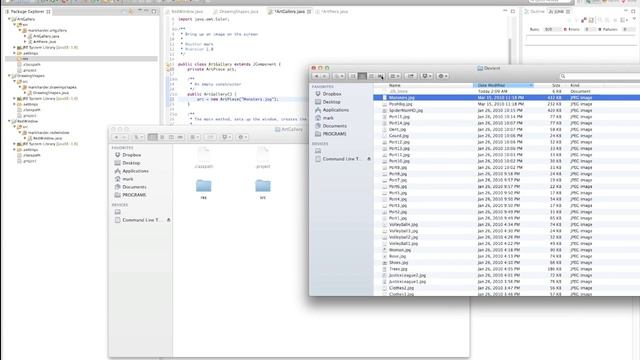Select the Port10.jpg file
This screenshot has width=640, height=360.
399,161
